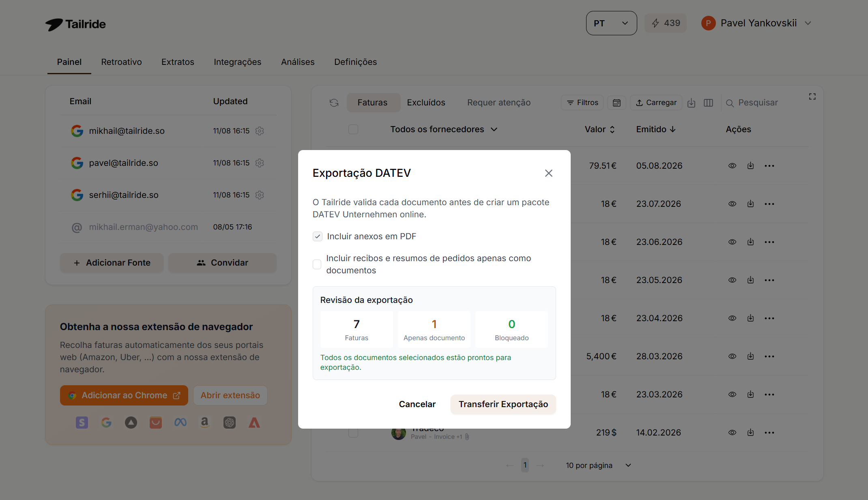Screen dimensions: 868x500
Task: Open the column layout icon
Action: click(709, 103)
